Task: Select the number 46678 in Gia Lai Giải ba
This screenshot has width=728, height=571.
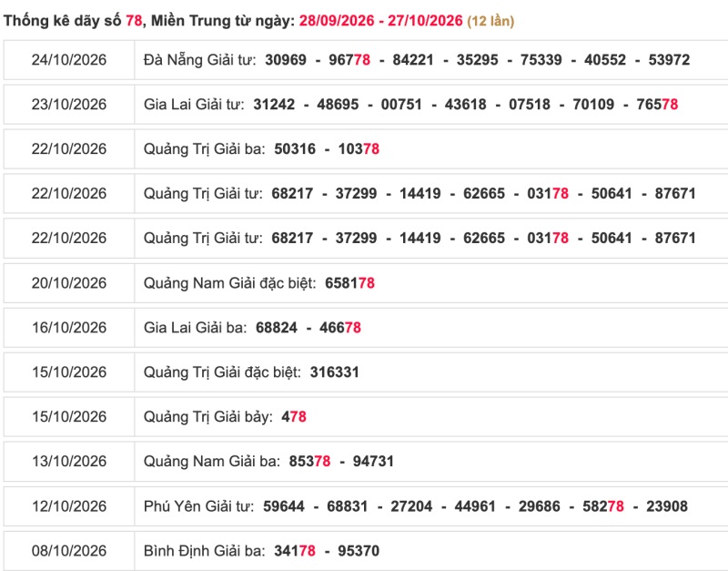Action: 340,328
